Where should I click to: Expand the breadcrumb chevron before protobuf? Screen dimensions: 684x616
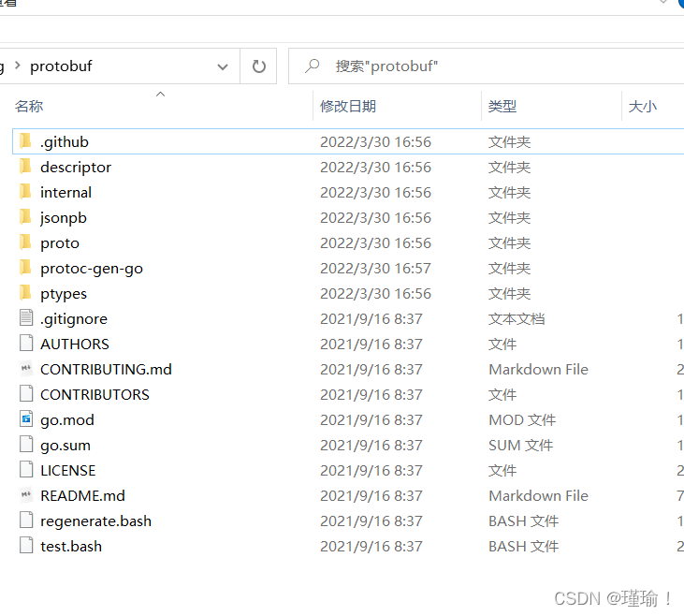(x=18, y=66)
